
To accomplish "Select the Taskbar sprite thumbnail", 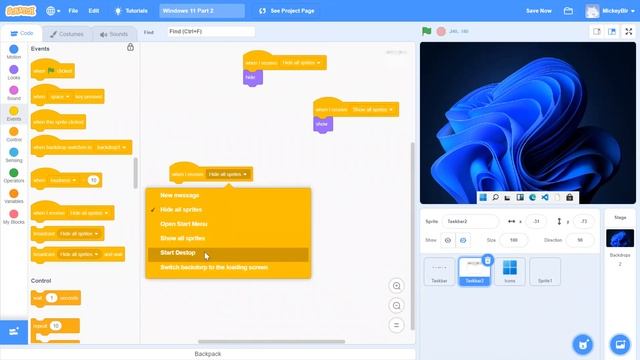I will pyautogui.click(x=439, y=272).
